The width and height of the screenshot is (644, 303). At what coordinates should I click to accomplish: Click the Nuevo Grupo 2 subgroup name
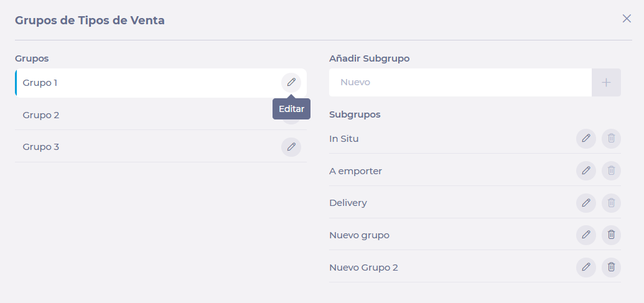(x=363, y=268)
